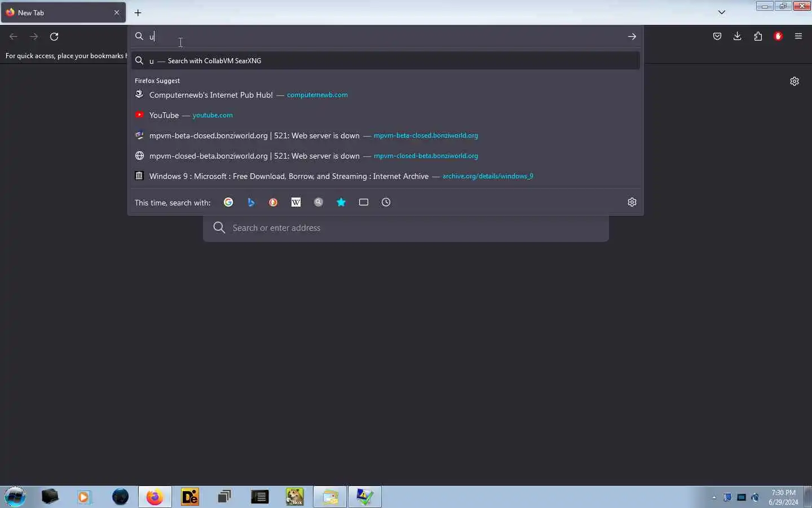The image size is (812, 508).
Task: Open the black text list taskbar icon
Action: (260, 497)
